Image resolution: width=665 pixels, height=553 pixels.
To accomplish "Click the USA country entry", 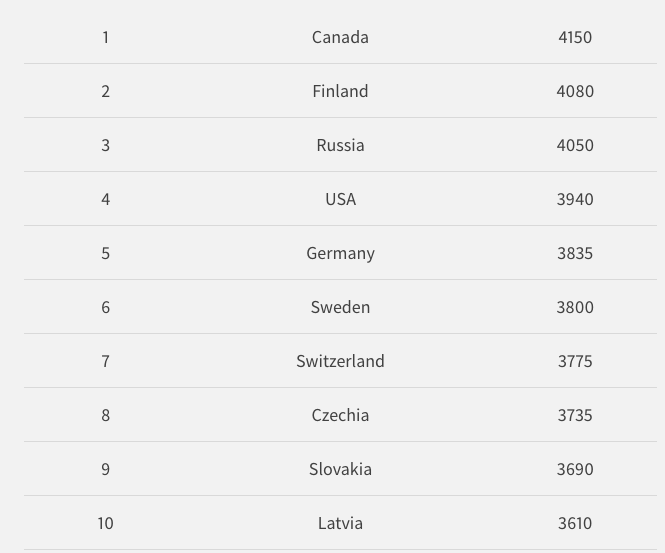I will pyautogui.click(x=340, y=199).
